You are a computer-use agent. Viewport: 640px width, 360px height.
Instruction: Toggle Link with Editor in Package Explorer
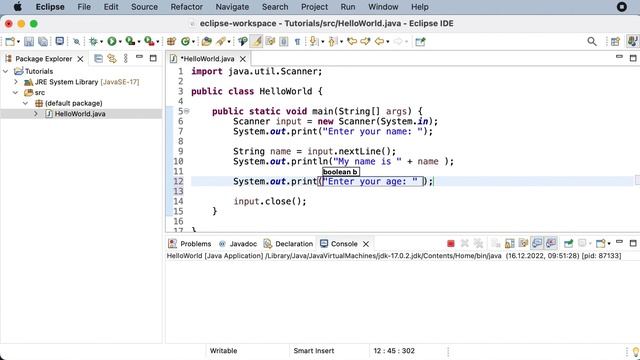[112, 58]
